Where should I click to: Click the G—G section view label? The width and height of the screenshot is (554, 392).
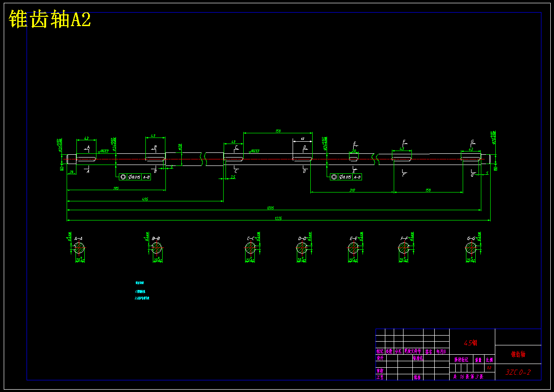(471, 239)
